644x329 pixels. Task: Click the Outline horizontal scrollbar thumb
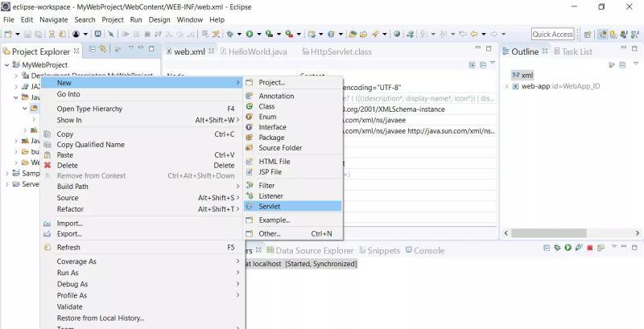(549, 233)
